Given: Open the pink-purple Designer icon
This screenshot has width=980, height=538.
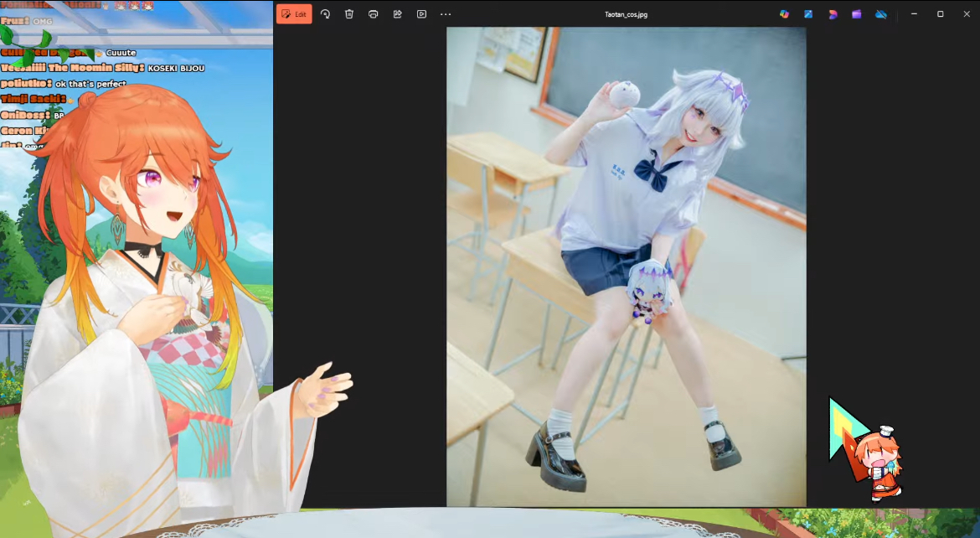Looking at the screenshot, I should coord(833,13).
